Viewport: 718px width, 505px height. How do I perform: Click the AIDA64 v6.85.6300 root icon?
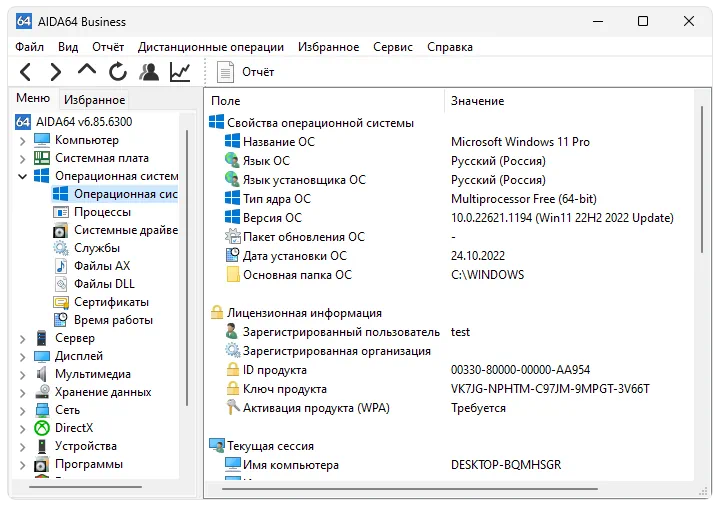pyautogui.click(x=23, y=122)
